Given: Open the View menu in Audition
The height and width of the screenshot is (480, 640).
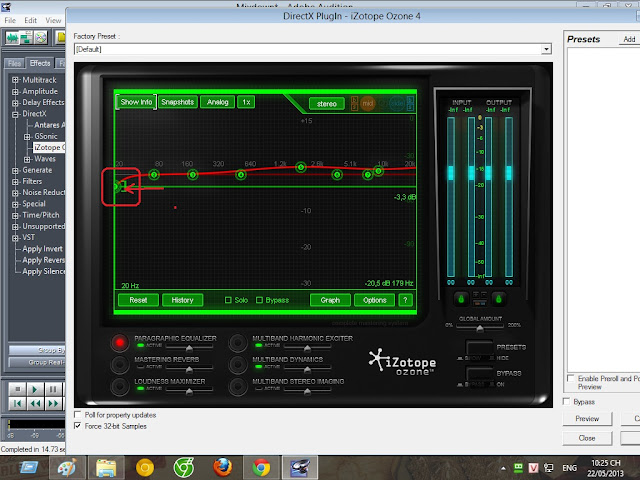Looking at the screenshot, I should click(x=53, y=20).
